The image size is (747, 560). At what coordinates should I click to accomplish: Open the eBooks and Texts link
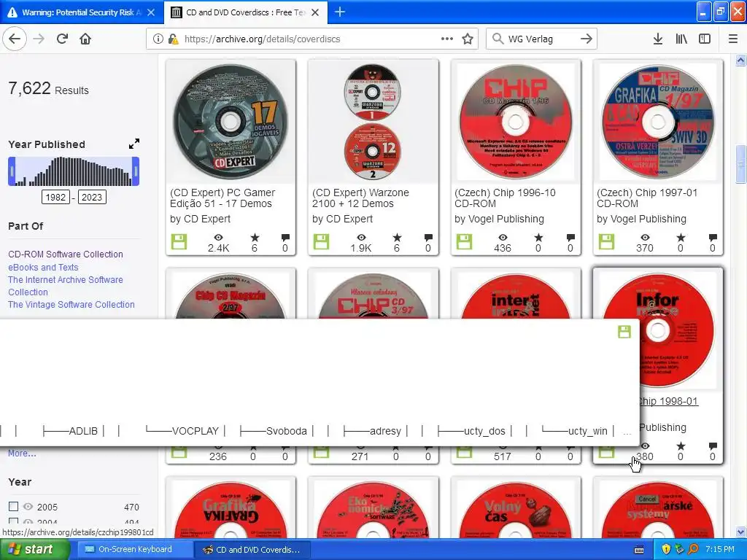click(x=43, y=267)
